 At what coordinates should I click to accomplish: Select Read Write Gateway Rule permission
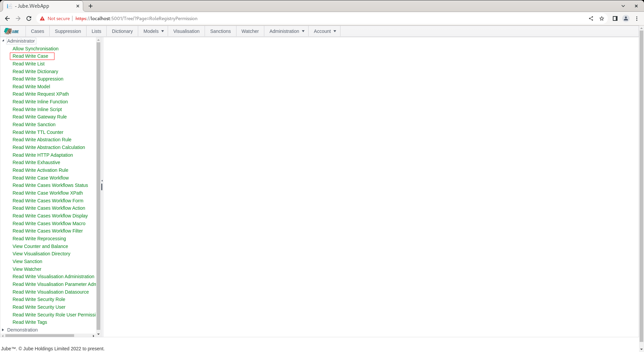40,117
